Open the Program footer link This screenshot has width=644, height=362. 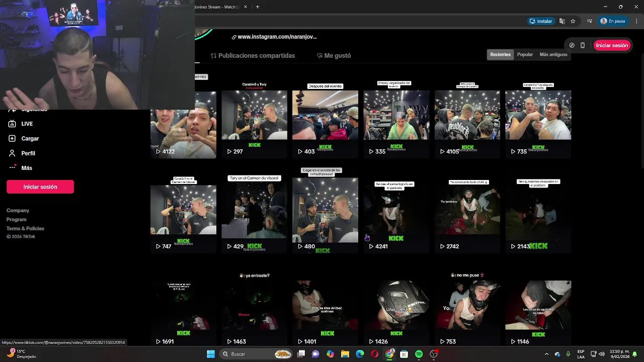(17, 219)
